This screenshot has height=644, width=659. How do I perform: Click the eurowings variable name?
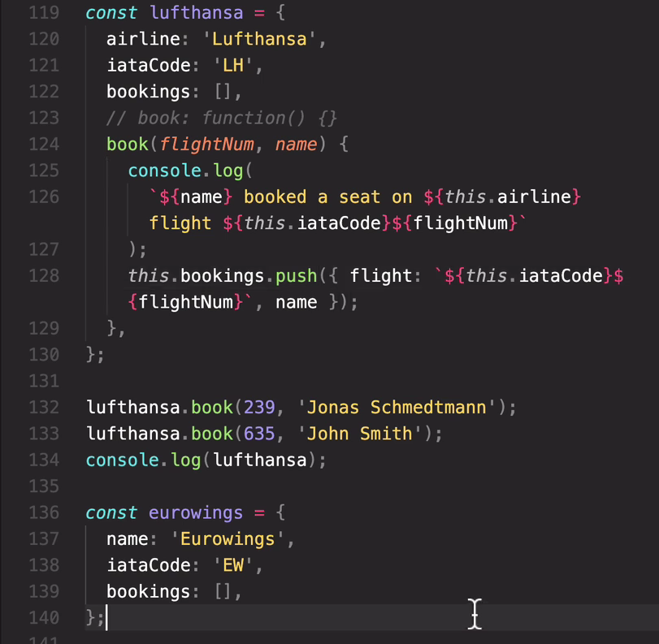click(196, 513)
